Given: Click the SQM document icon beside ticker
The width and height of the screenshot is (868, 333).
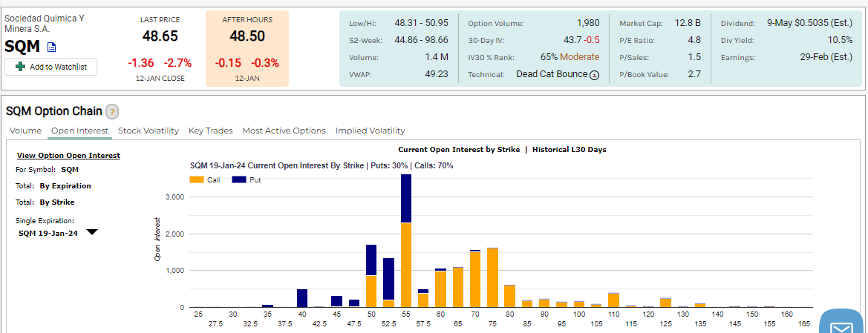Looking at the screenshot, I should coord(51,47).
